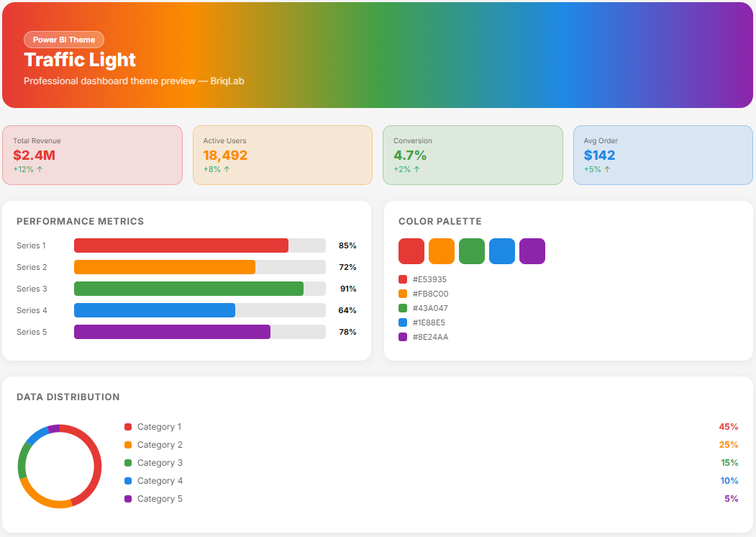756x537 pixels.
Task: Click the Traffic Light title heading
Action: click(80, 60)
